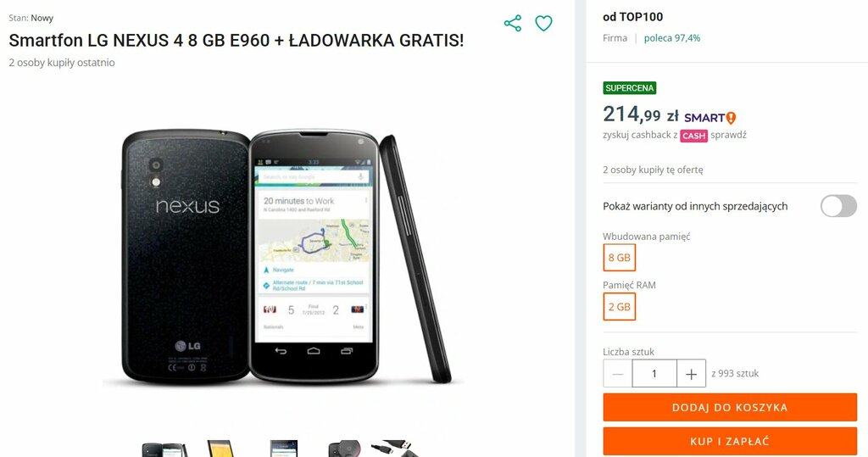Add offer to favorites with heart icon
Screen dimensions: 868x457
click(x=543, y=23)
